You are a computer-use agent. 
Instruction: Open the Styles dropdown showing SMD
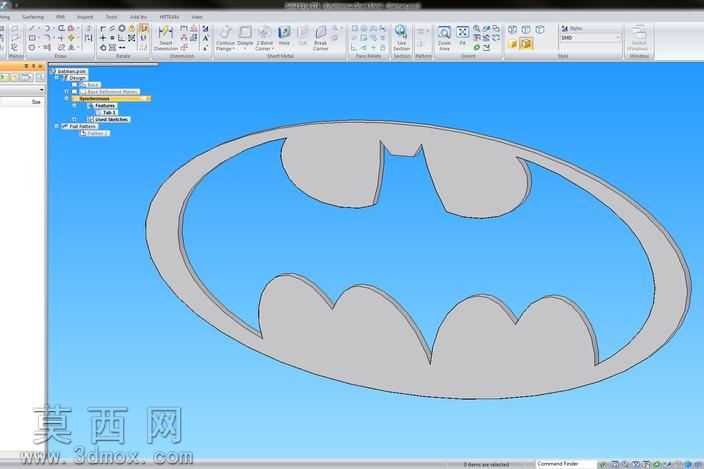(590, 38)
